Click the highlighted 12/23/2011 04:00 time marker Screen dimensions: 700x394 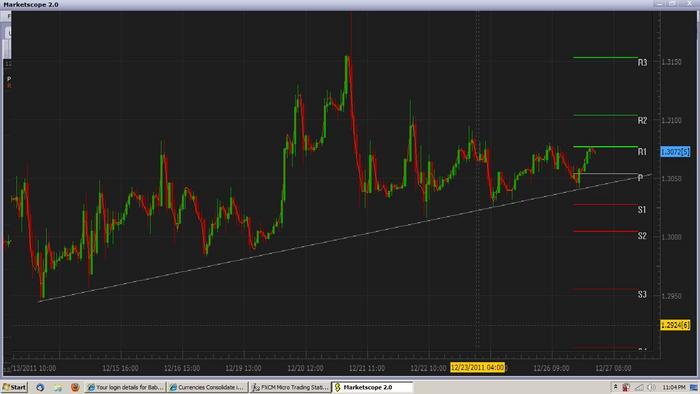point(477,368)
